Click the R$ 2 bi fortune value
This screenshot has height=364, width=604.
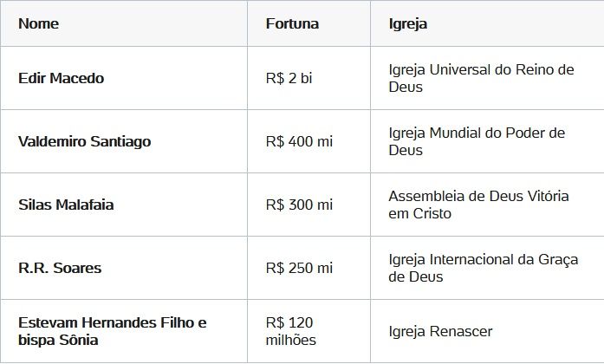point(289,78)
